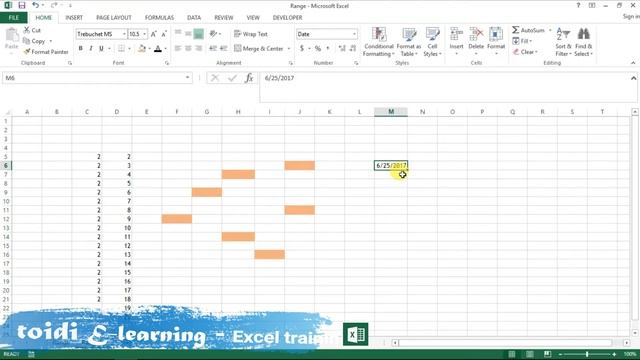
Task: Switch to the VIEW tab
Action: (x=253, y=18)
